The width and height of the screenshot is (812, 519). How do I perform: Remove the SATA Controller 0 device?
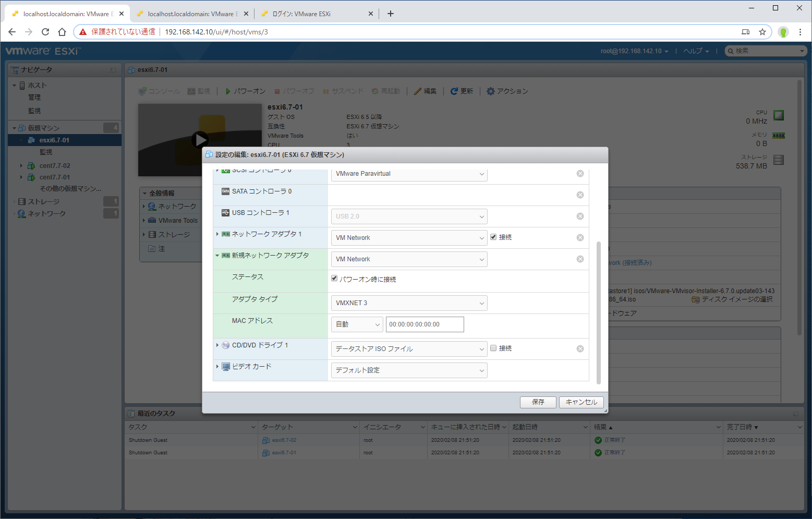pyautogui.click(x=580, y=195)
